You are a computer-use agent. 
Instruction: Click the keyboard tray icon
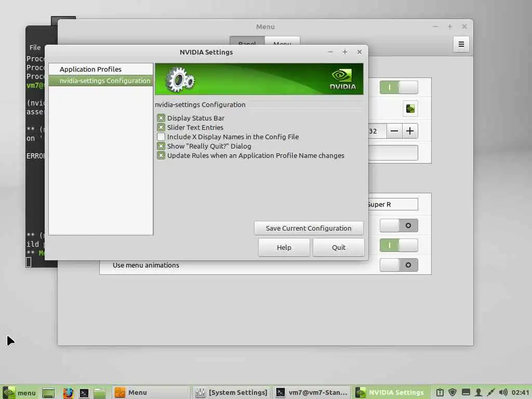click(466, 393)
